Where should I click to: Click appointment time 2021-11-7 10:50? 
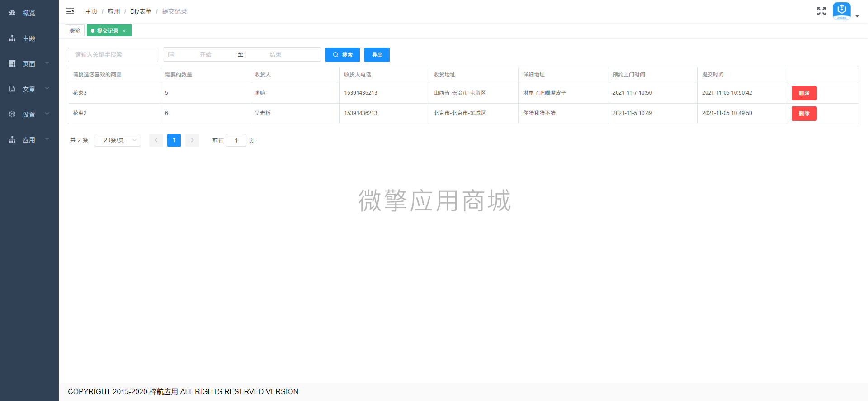point(632,93)
